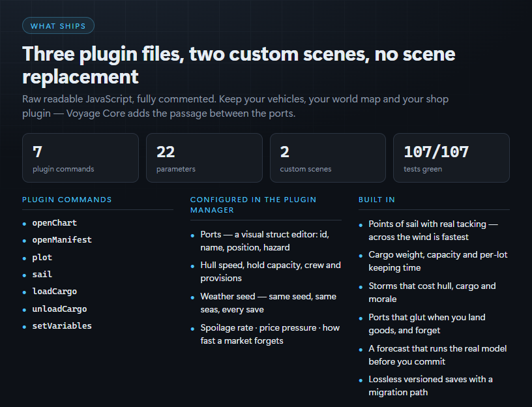Select the sail command in list
532x407 pixels.
tap(42, 275)
